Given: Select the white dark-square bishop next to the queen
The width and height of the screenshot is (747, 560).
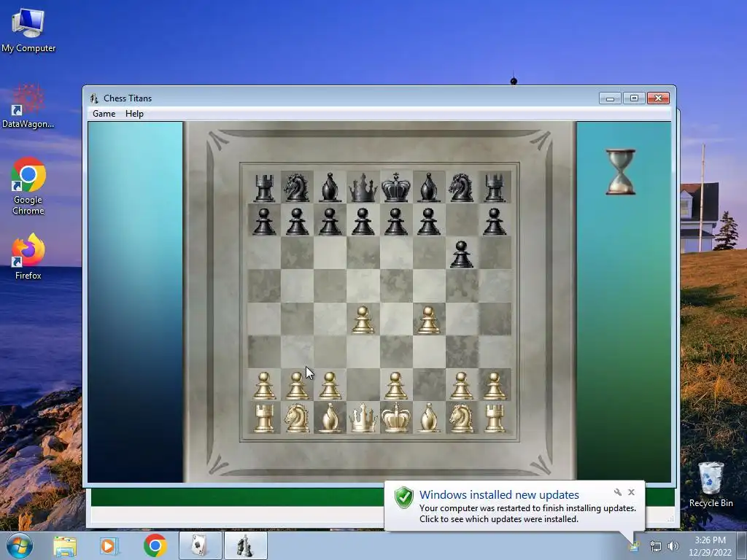Looking at the screenshot, I should point(330,418).
